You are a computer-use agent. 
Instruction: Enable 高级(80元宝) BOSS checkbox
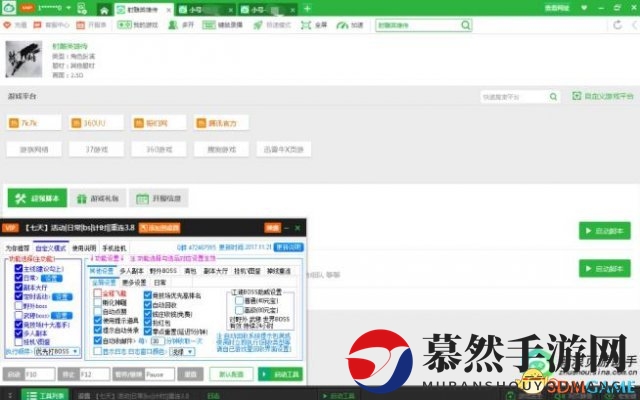(x=239, y=310)
